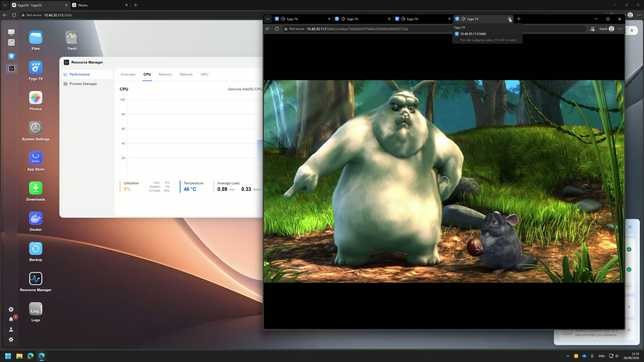This screenshot has height=362, width=644.
Task: Mute the first Fygo TV tab speaker icon
Action: (x=283, y=19)
